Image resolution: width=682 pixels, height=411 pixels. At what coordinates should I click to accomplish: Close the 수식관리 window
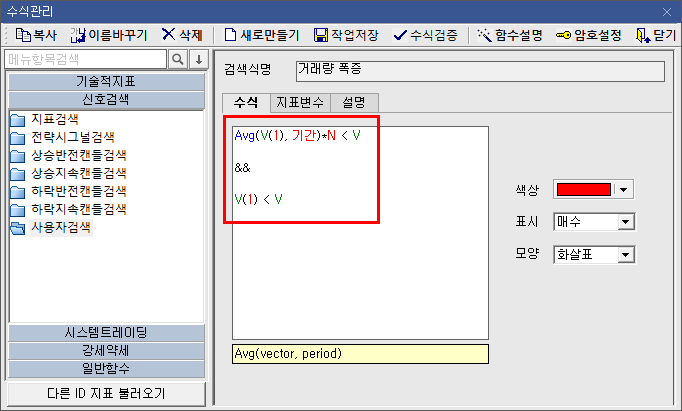pyautogui.click(x=667, y=12)
